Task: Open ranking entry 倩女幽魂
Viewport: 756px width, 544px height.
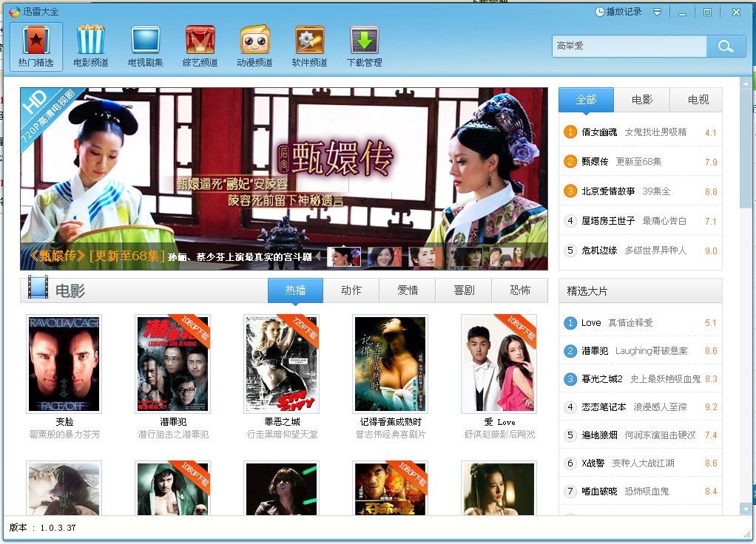Action: pos(641,132)
